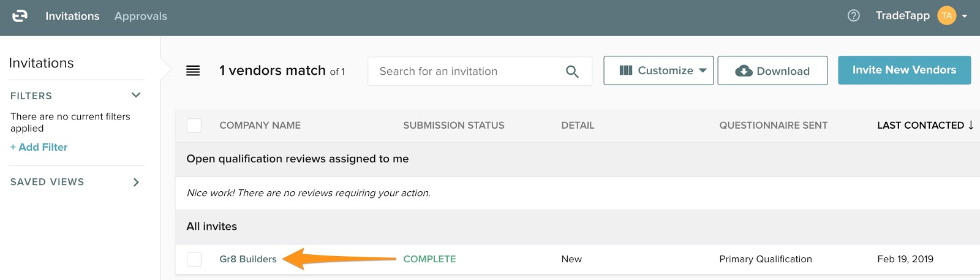
Task: Open the help question mark icon
Action: [853, 16]
